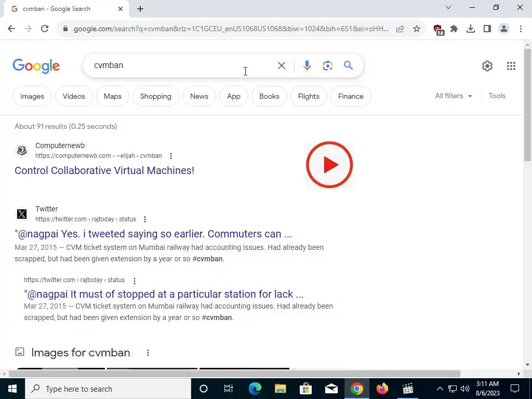Click the Images for cvmban heading
The image size is (532, 399).
coord(81,353)
